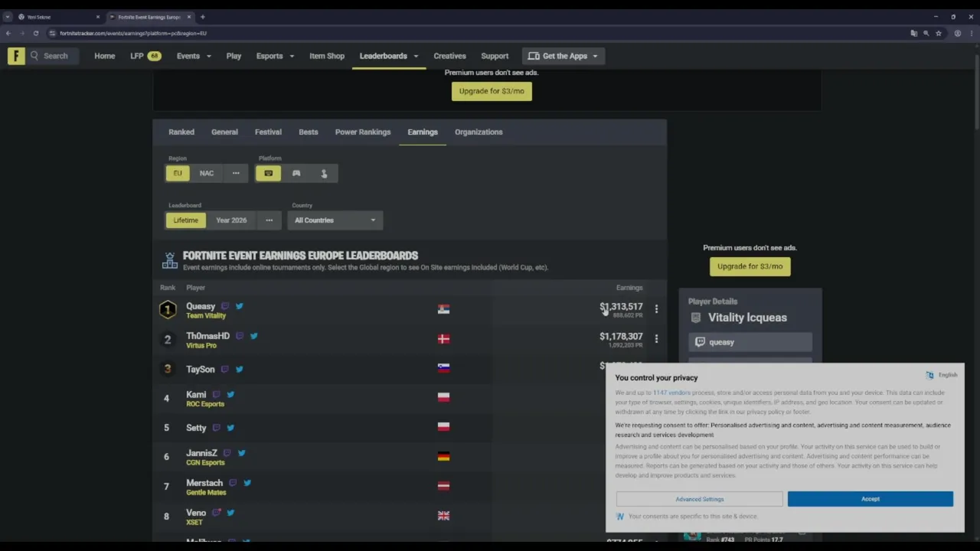Expand Events menu
980x551 pixels.
[x=194, y=56]
